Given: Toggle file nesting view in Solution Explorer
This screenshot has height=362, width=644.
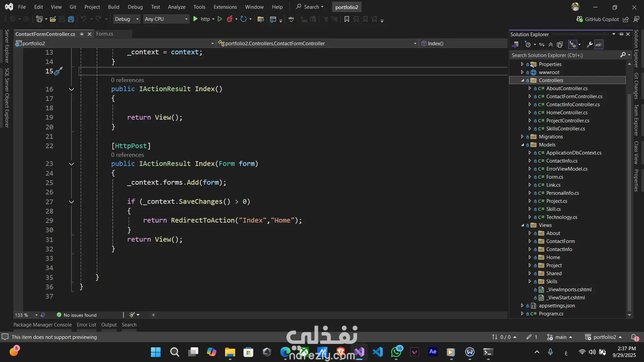Looking at the screenshot, I should [x=572, y=44].
